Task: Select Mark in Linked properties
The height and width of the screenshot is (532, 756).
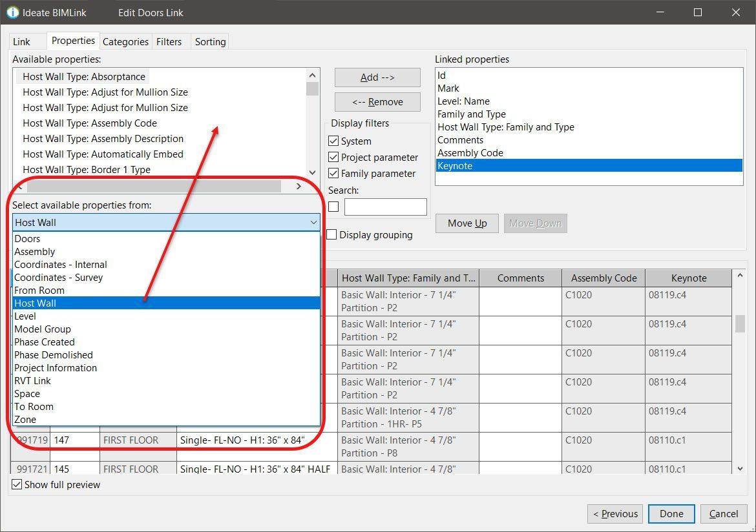Action: coord(589,88)
